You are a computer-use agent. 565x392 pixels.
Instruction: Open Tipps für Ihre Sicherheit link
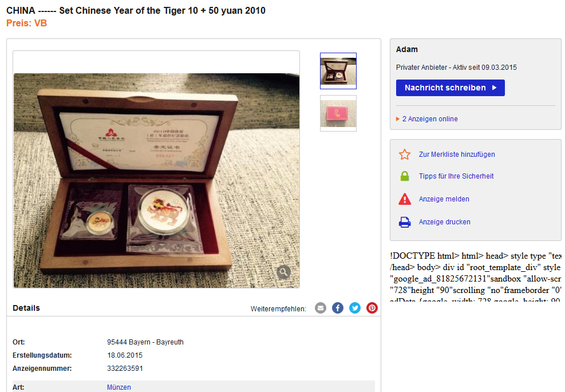pos(456,176)
